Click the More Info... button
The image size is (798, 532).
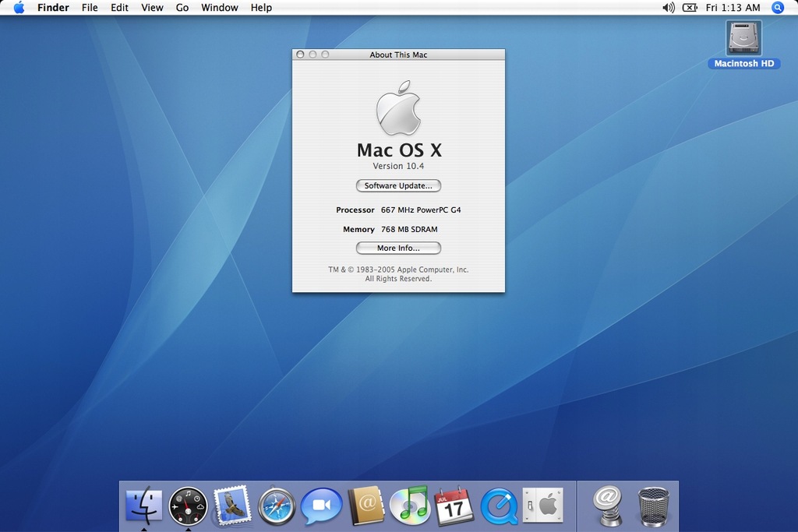pos(398,248)
